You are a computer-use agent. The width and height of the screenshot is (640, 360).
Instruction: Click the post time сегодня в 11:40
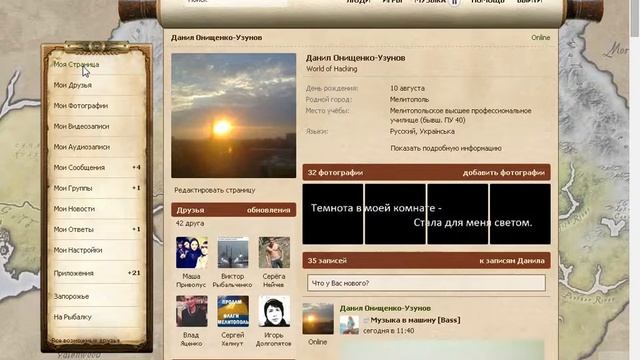389,331
